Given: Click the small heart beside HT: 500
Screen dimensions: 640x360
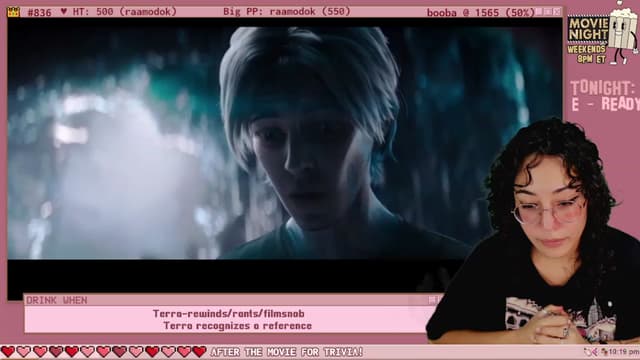Looking at the screenshot, I should coord(64,11).
